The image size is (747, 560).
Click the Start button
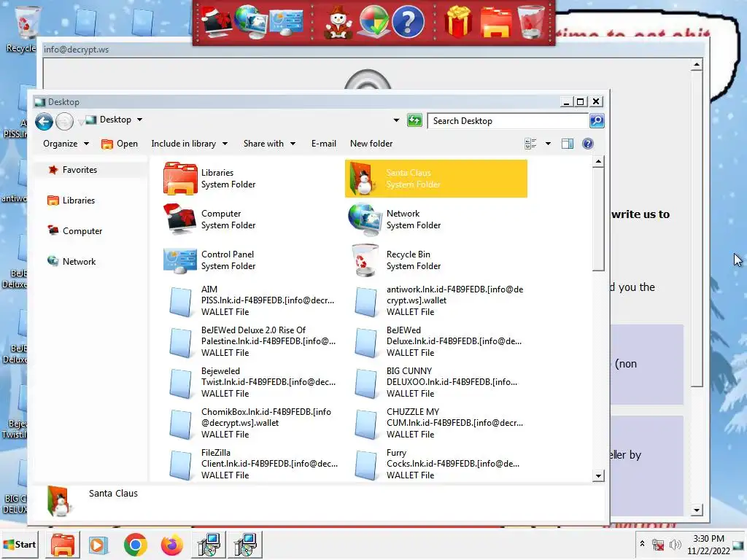[x=20, y=545]
